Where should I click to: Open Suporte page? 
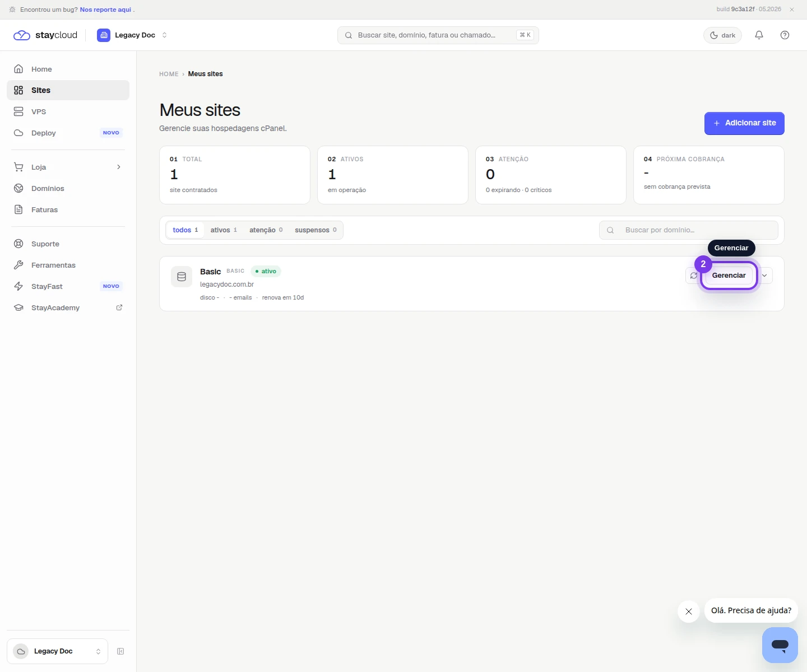68,244
